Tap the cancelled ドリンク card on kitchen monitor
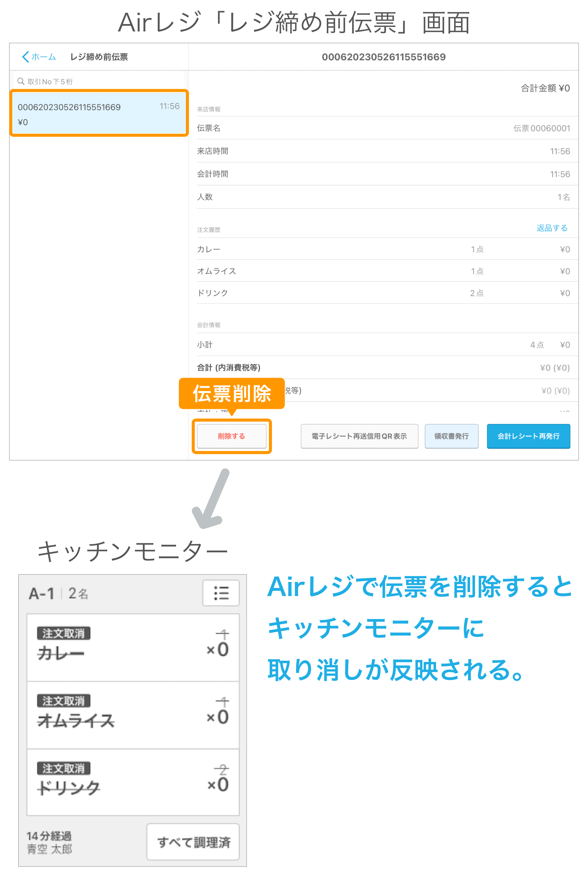The image size is (588, 876). pos(133,782)
